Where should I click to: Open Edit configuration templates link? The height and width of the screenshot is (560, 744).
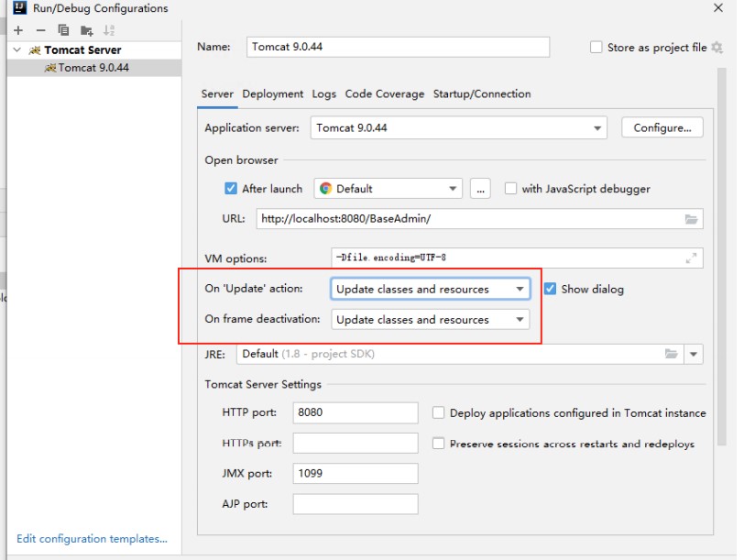92,539
